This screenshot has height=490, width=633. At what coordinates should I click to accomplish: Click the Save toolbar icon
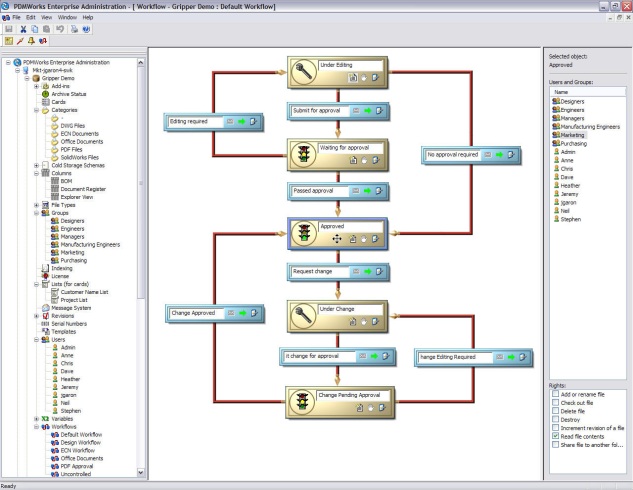click(9, 29)
